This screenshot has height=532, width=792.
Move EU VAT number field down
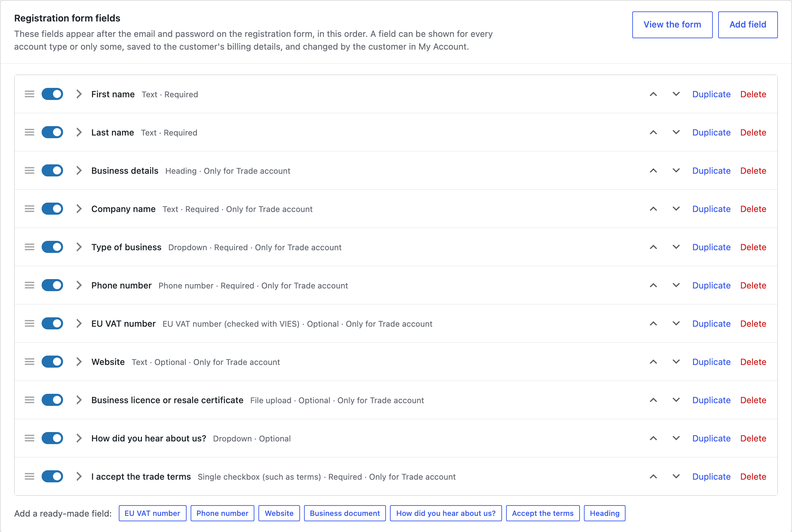click(x=676, y=323)
